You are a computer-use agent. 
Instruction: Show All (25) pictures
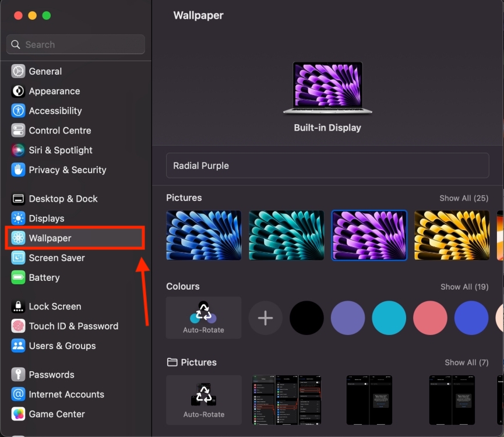464,198
